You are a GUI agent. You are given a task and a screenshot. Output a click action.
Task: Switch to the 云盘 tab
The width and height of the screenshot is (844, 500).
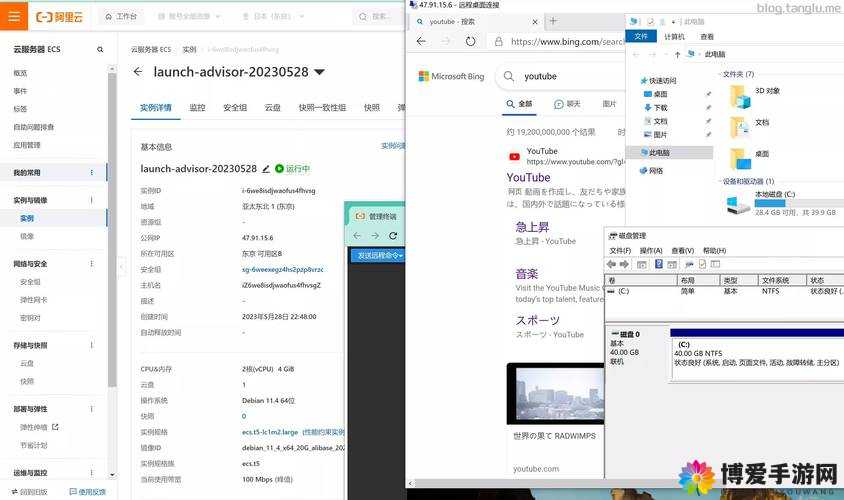(272, 108)
